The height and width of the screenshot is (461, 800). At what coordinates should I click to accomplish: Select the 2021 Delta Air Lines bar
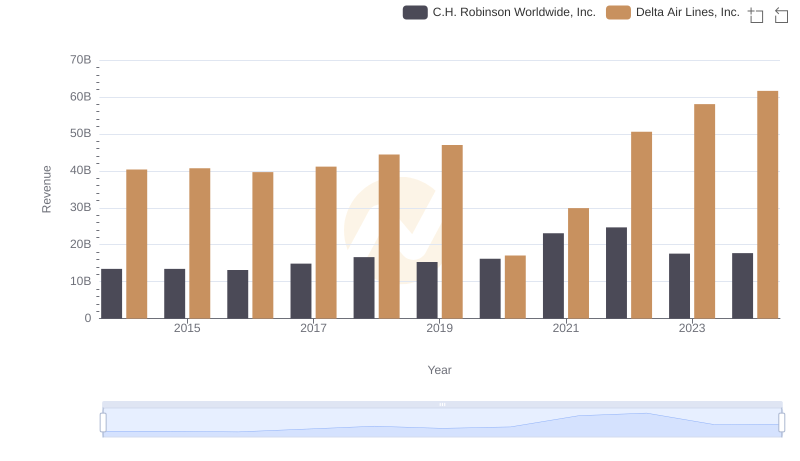click(579, 263)
